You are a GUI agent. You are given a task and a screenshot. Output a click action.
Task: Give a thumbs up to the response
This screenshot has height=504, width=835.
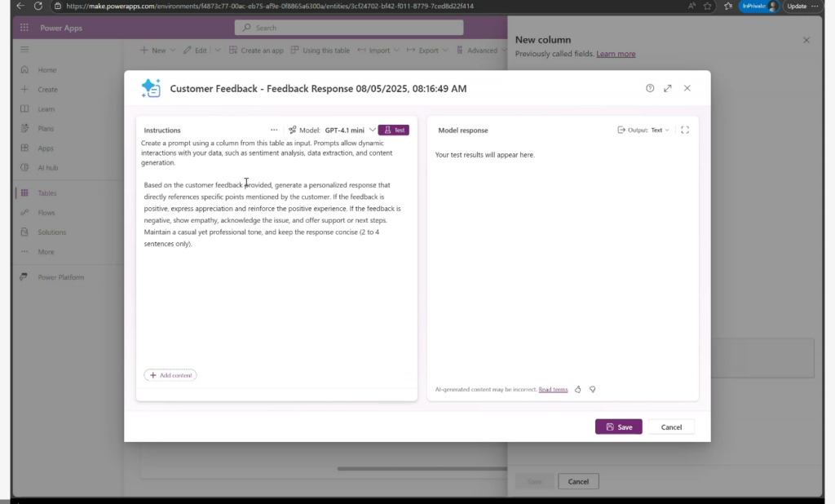pos(578,390)
